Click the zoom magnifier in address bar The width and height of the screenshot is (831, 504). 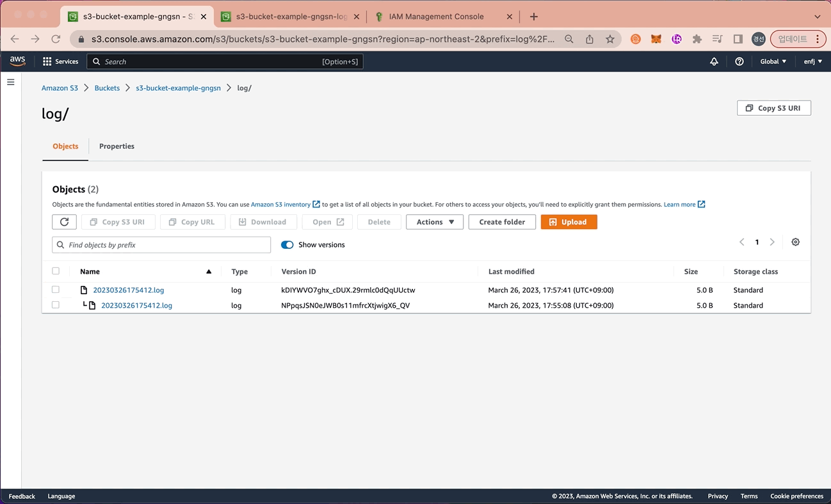coord(569,39)
